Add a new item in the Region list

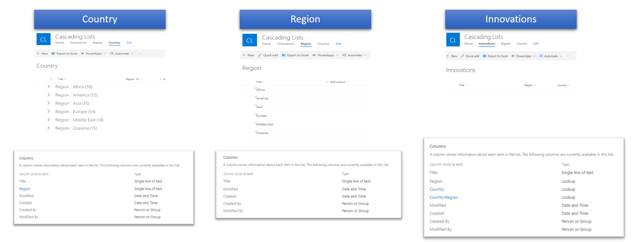point(248,55)
